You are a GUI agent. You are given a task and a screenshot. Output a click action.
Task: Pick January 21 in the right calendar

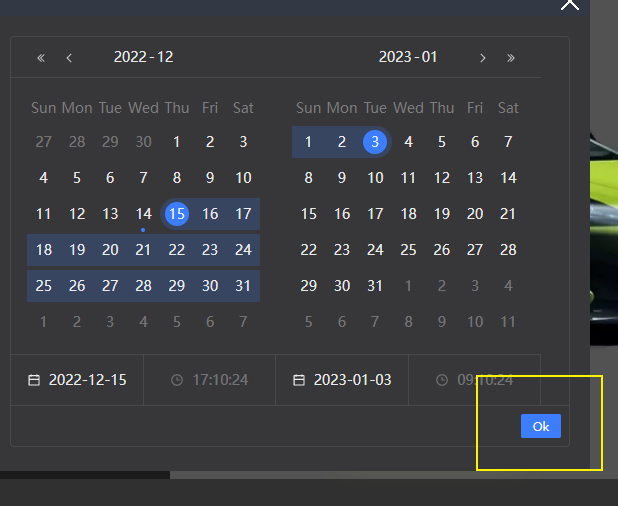click(x=508, y=214)
